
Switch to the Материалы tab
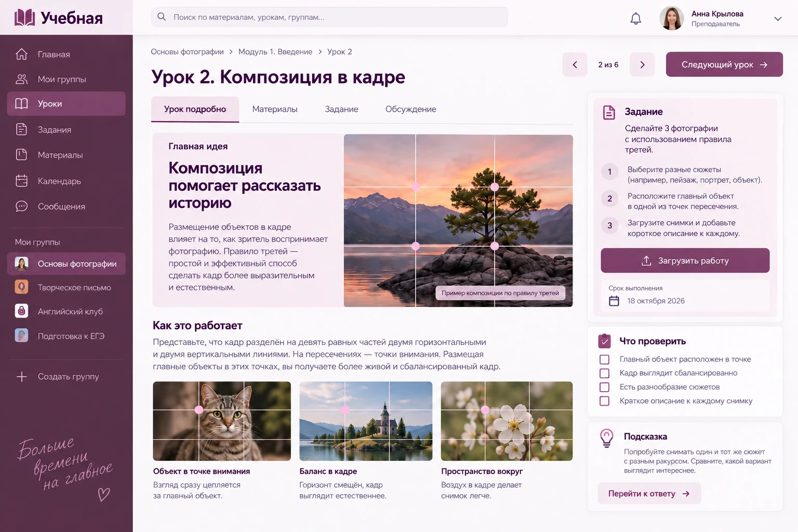tap(275, 109)
